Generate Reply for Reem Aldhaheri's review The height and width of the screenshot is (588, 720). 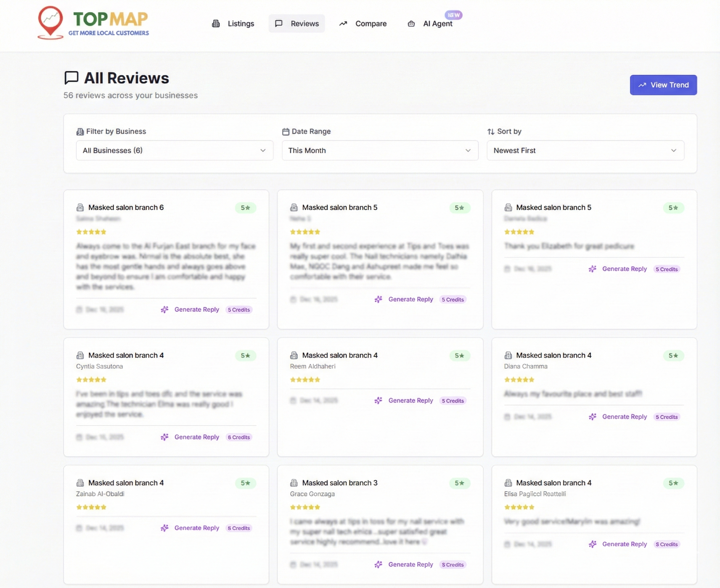point(410,400)
